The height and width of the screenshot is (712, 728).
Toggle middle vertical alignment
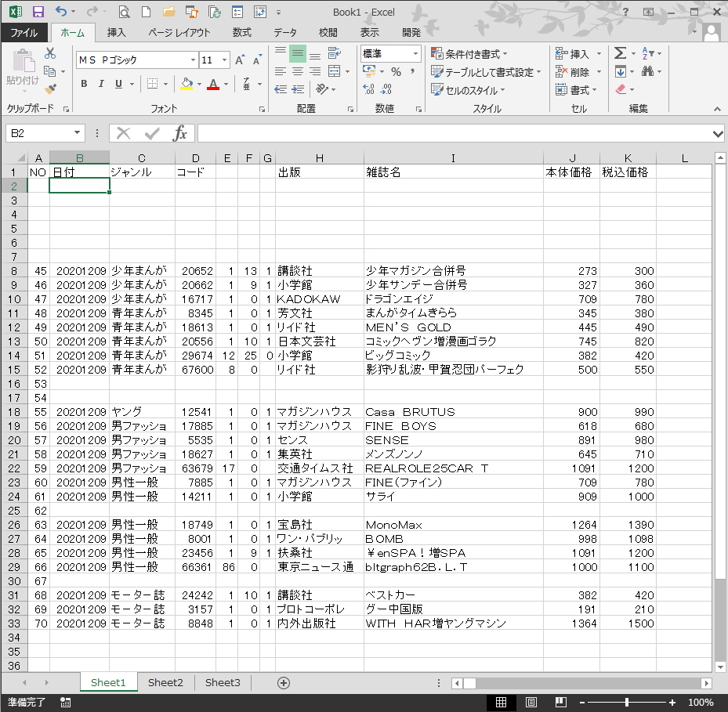298,54
